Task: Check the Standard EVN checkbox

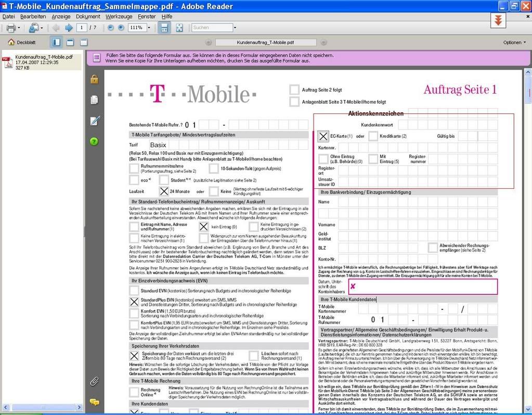Action: 134,291
